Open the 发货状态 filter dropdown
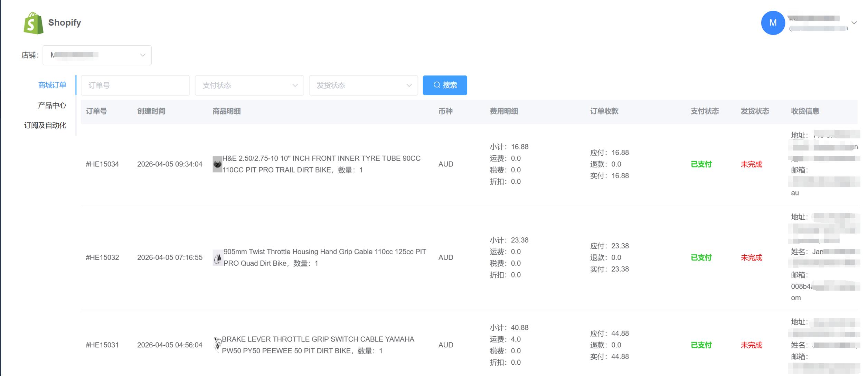Viewport: 868px width, 383px height. pyautogui.click(x=363, y=85)
